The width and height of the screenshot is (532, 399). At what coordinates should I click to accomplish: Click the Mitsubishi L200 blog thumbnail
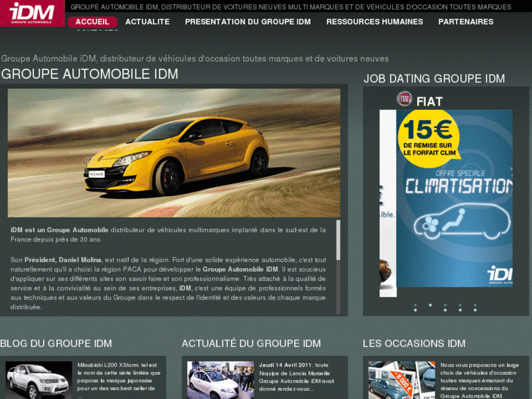(x=39, y=380)
